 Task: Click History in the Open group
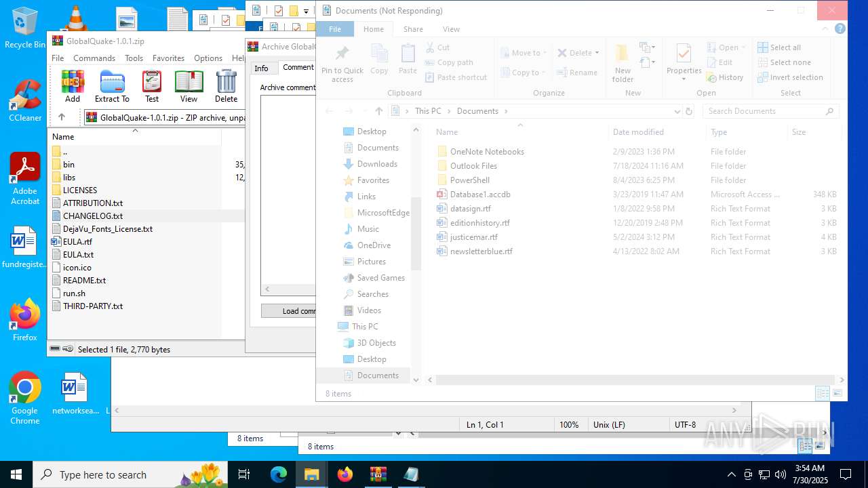[x=725, y=77]
